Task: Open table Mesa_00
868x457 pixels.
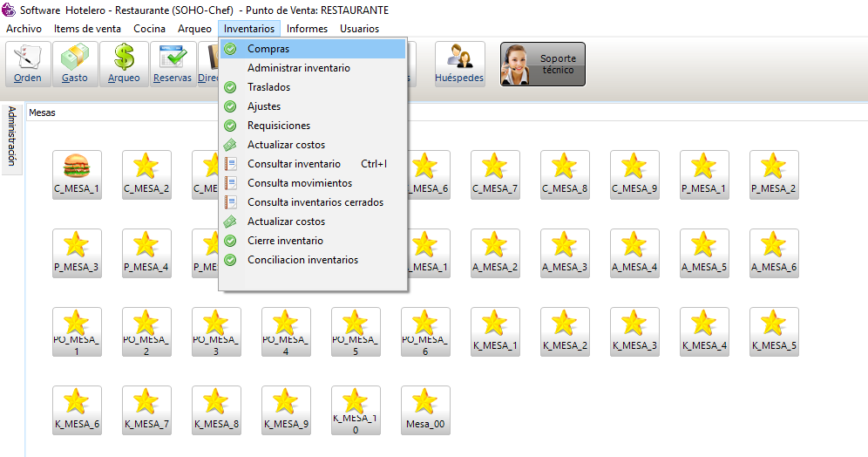Action: (425, 409)
